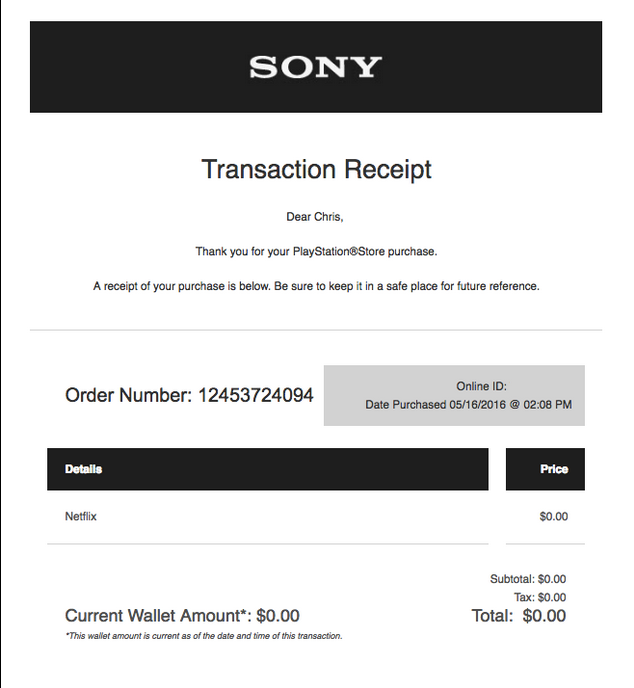
Task: Click the PlayStation Store thank-you message
Action: [x=316, y=251]
